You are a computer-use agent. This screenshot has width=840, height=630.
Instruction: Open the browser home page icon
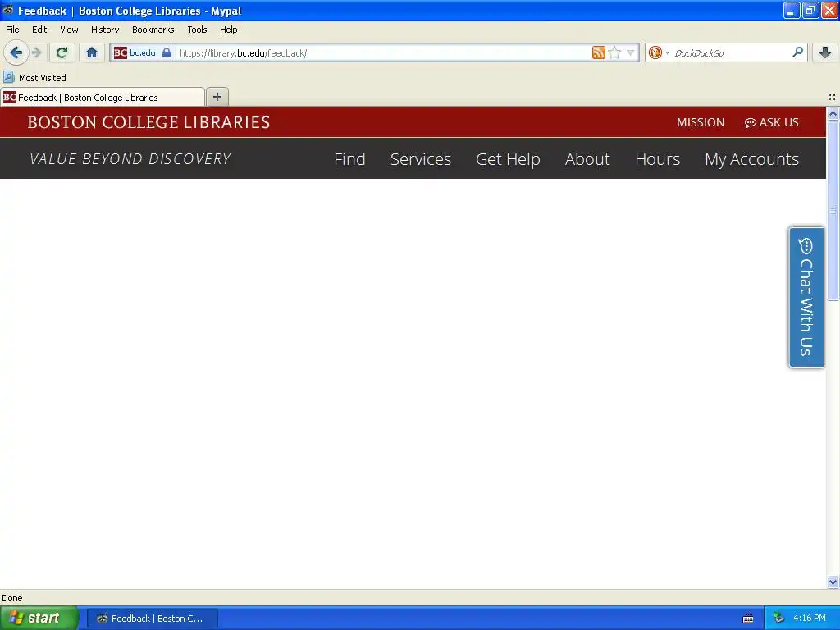coord(92,52)
